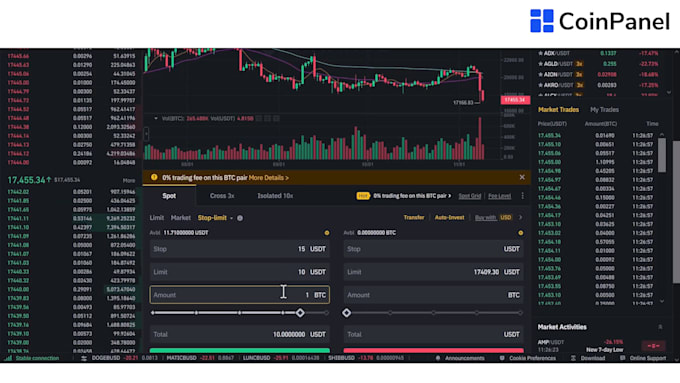Expand Market Activities with its arrow icon
This screenshot has width=680, height=383.
pos(660,327)
